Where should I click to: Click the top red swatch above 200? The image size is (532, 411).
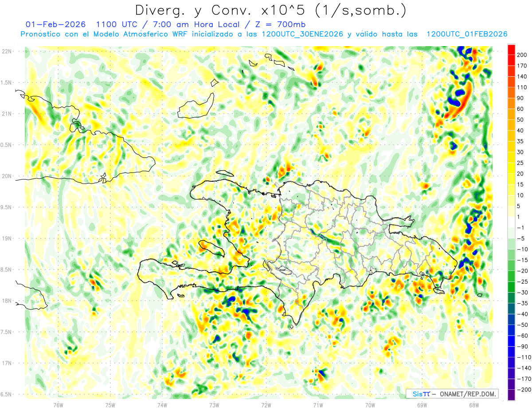tap(511, 50)
